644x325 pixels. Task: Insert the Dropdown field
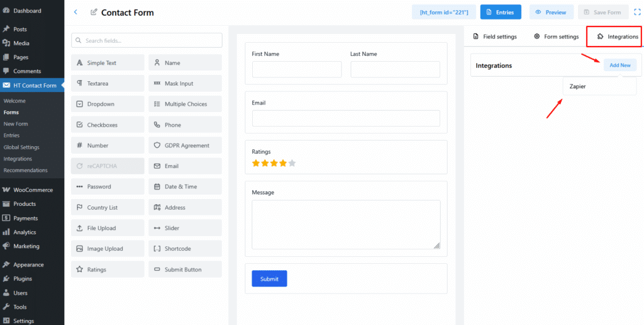[108, 104]
